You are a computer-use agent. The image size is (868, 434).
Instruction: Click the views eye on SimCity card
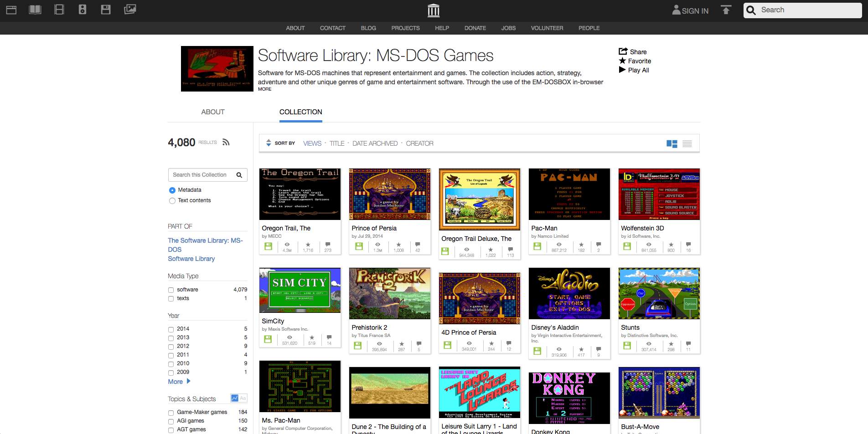coord(289,337)
